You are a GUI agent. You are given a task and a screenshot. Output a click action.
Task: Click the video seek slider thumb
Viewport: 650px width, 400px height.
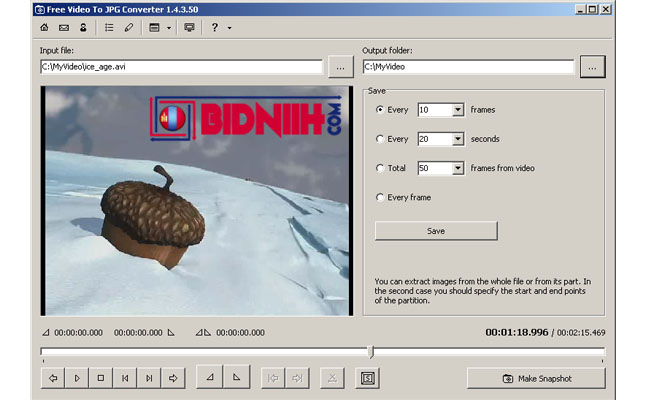pos(371,352)
